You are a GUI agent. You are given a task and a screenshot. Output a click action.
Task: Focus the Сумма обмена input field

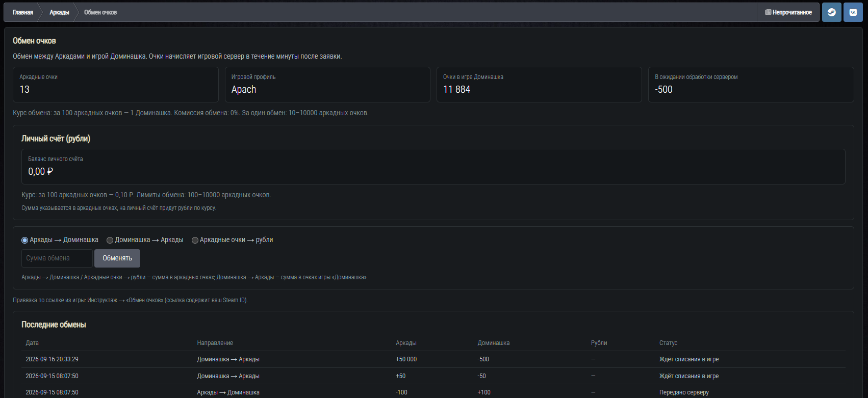(x=57, y=258)
